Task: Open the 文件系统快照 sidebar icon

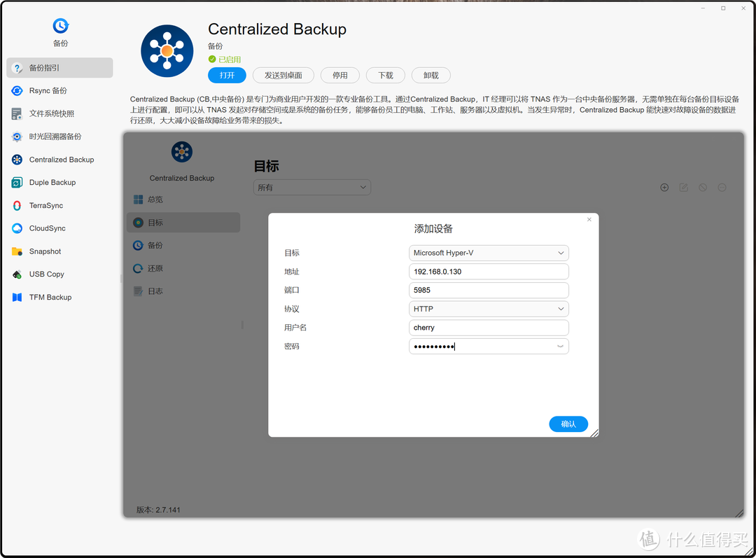Action: [17, 113]
